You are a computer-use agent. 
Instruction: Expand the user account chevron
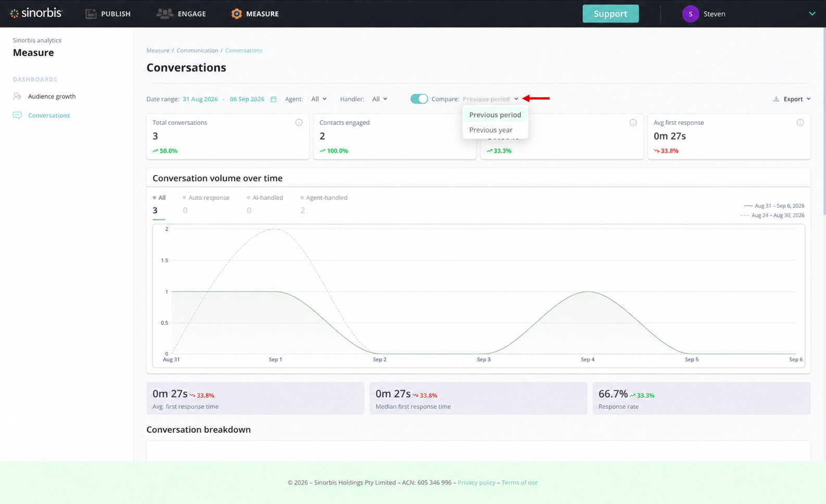click(812, 14)
